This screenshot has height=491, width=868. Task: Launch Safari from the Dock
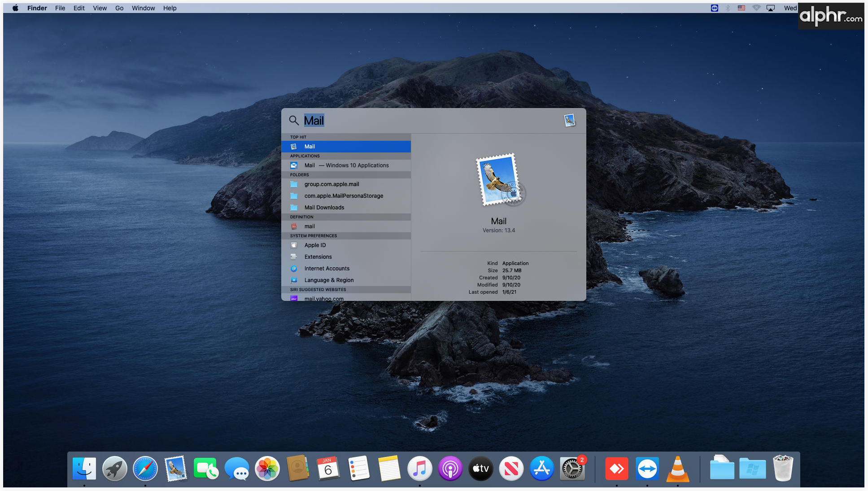(x=145, y=469)
